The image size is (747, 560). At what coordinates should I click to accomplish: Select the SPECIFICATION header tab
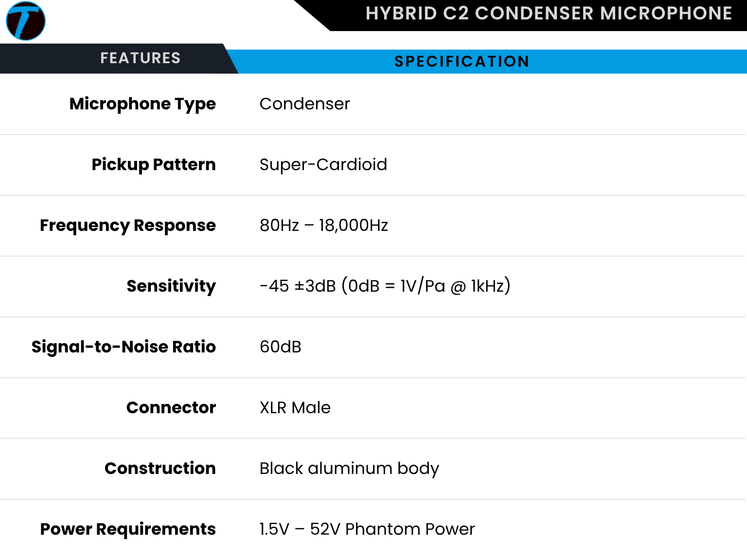[x=462, y=61]
